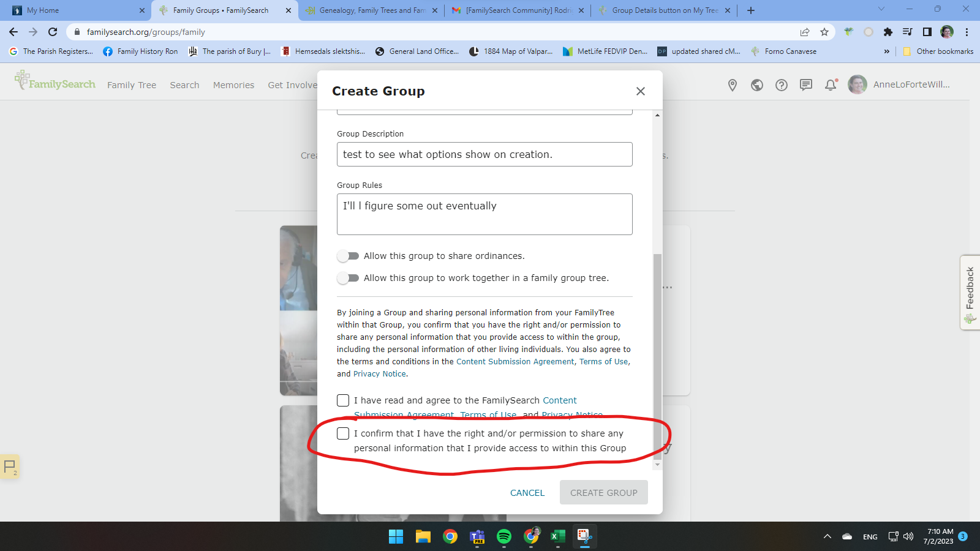Toggle the Chrome side panel icon

927,32
